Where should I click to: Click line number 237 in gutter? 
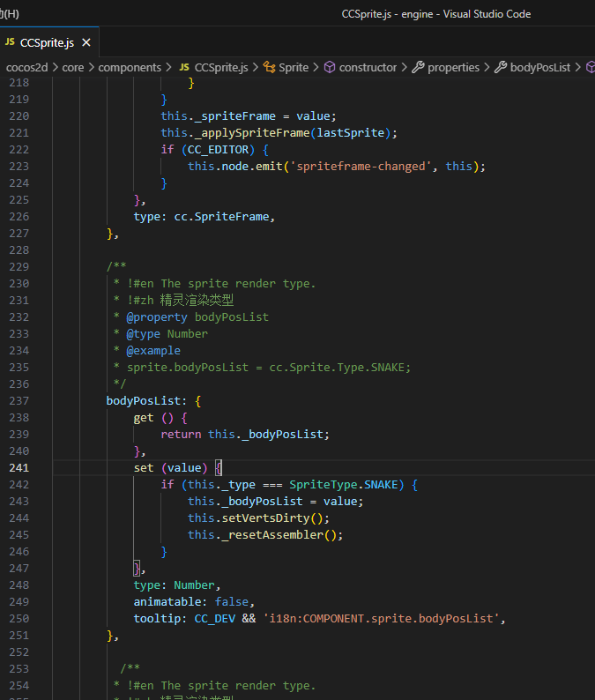[19, 401]
